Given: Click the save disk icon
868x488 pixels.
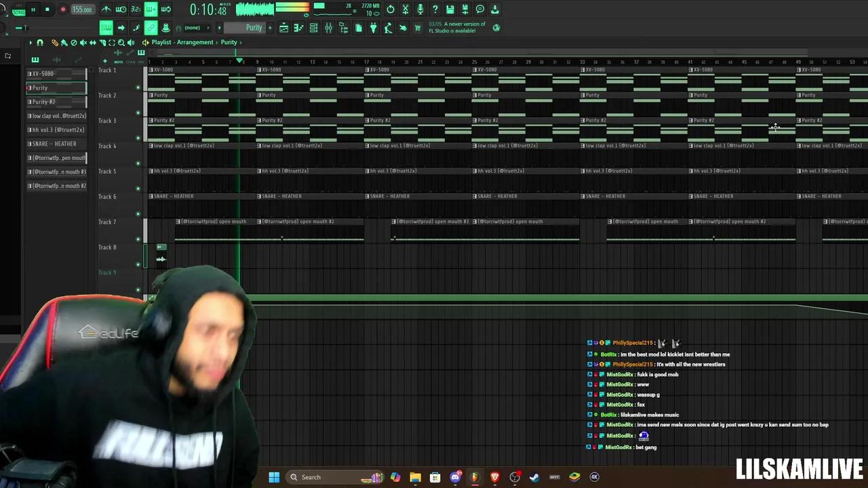Looking at the screenshot, I should [450, 9].
